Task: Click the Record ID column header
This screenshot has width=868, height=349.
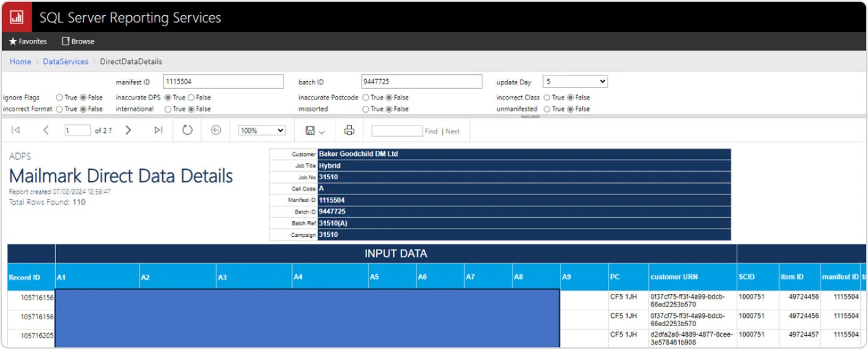Action: [x=31, y=277]
